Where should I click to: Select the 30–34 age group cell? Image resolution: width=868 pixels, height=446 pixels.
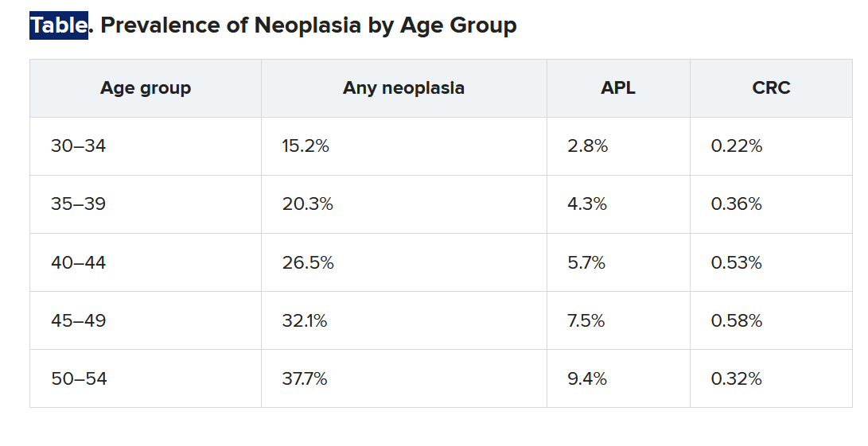tap(78, 146)
